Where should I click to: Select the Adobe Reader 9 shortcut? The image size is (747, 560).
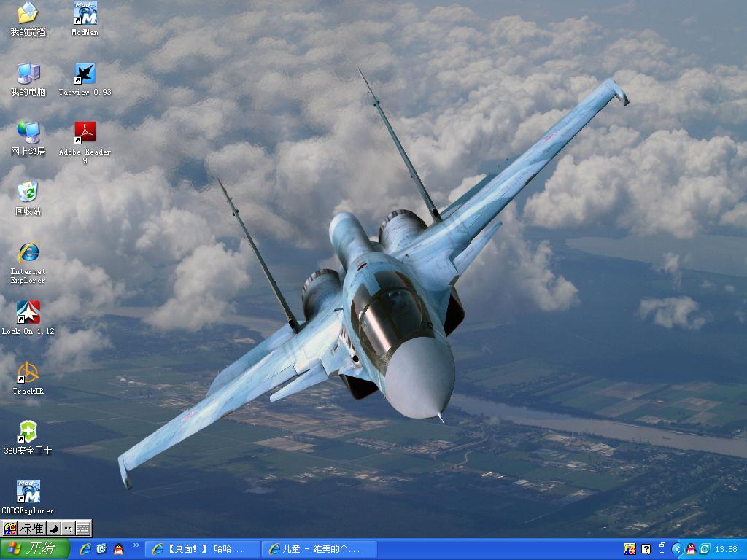coord(85,142)
